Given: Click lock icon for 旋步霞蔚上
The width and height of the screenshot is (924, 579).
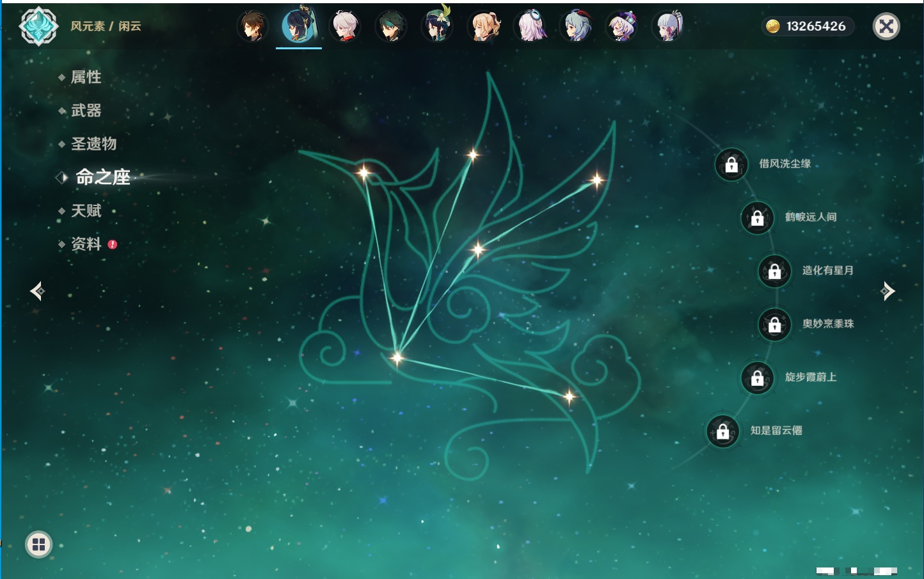Looking at the screenshot, I should click(x=758, y=377).
